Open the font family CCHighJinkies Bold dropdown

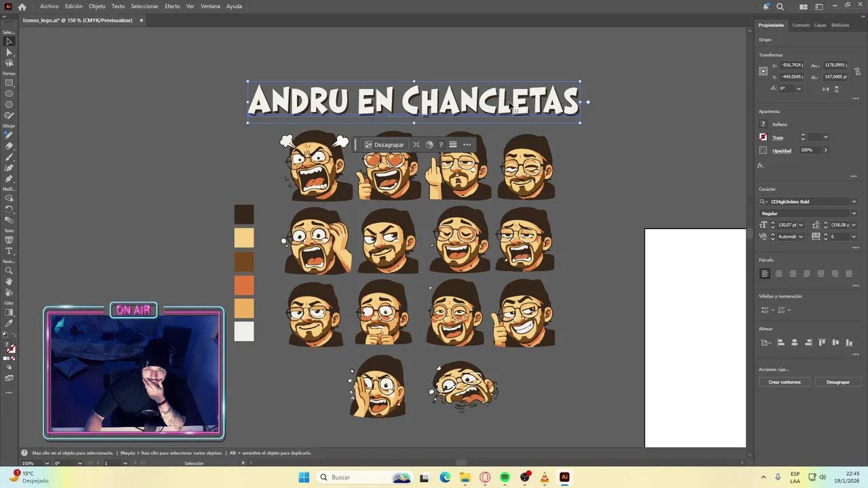pos(854,201)
